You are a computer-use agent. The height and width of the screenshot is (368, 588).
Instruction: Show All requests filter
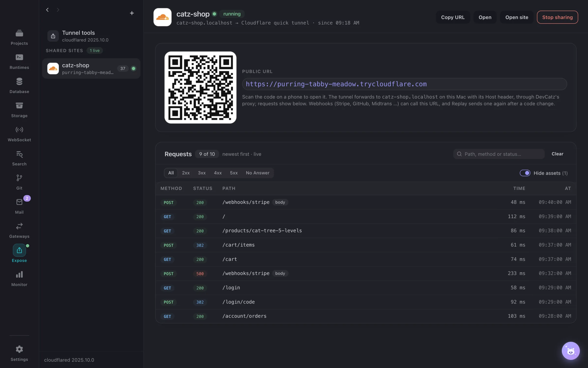coord(171,173)
